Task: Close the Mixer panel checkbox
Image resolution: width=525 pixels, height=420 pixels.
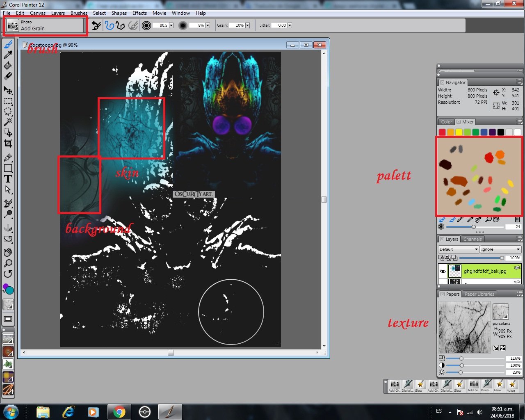Action: [459, 122]
